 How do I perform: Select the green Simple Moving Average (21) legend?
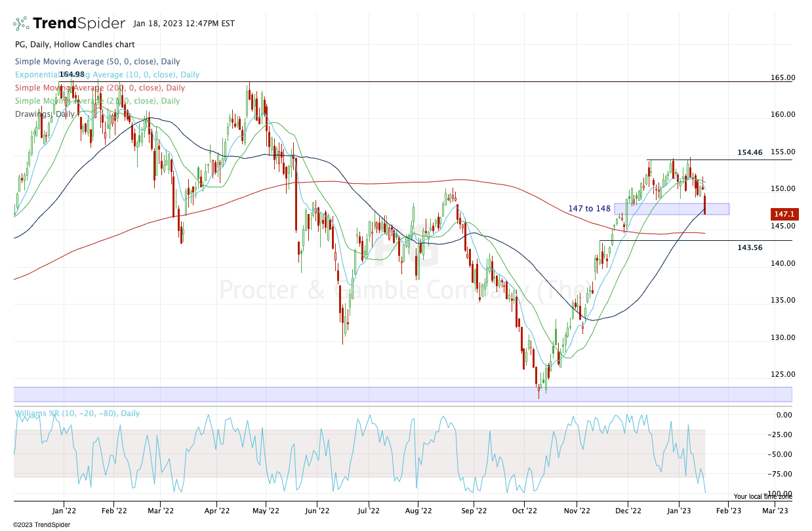pyautogui.click(x=97, y=101)
